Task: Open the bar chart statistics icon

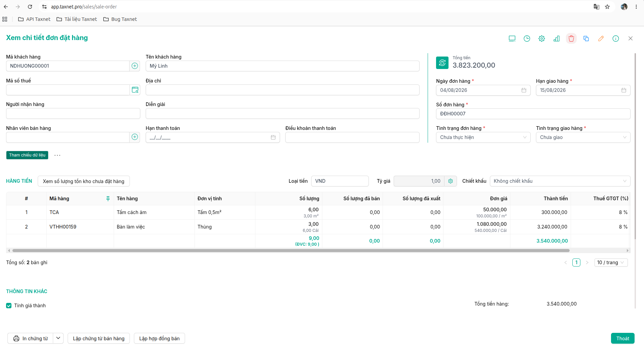Action: click(x=557, y=39)
